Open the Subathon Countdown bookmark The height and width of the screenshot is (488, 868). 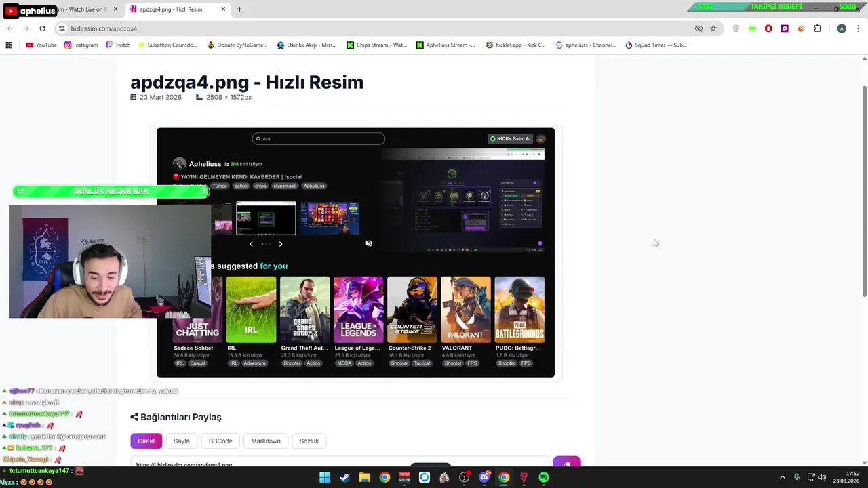(x=167, y=45)
